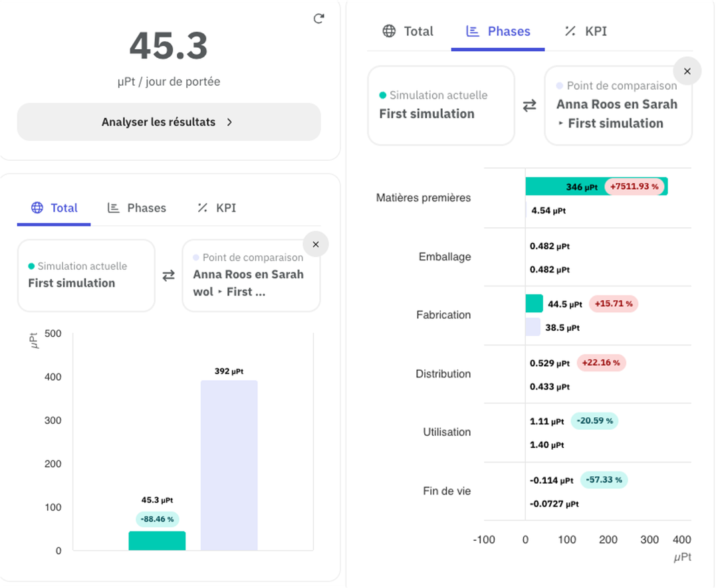Switch to Total tab in right panel

tap(408, 31)
